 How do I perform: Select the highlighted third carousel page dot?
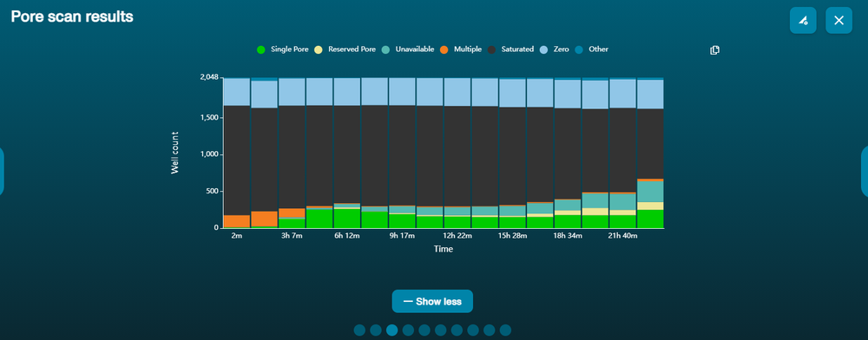pyautogui.click(x=392, y=330)
